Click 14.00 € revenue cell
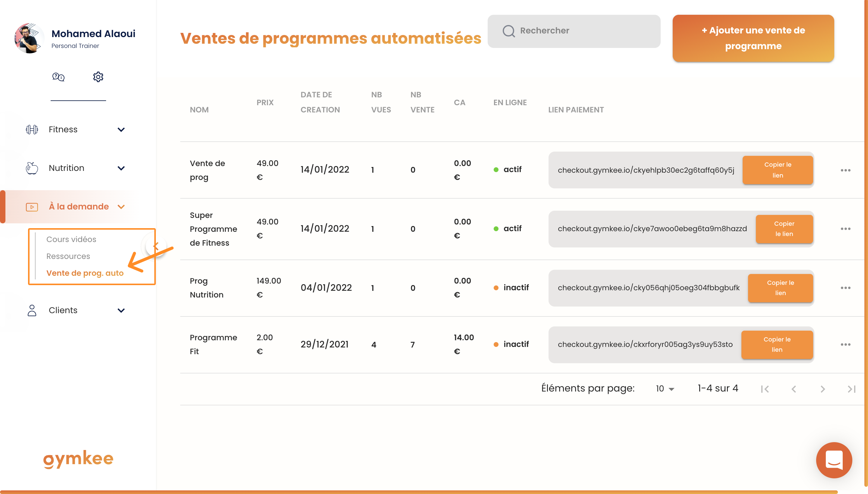This screenshot has height=494, width=868. tap(464, 345)
